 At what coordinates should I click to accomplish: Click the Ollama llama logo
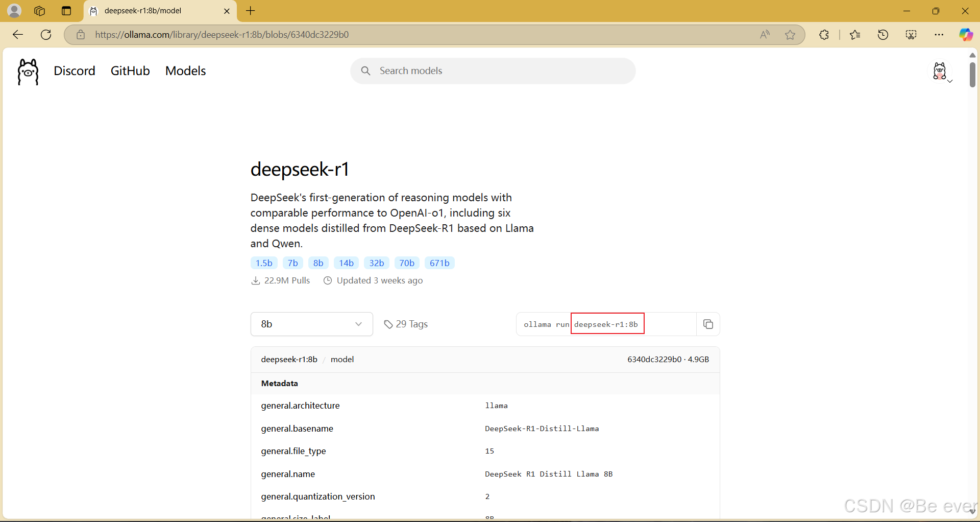28,72
